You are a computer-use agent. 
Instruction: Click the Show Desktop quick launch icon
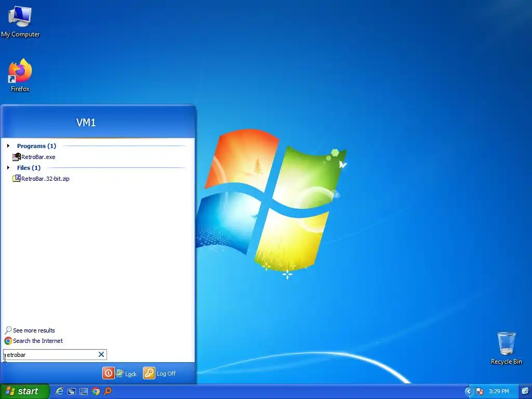(x=84, y=392)
